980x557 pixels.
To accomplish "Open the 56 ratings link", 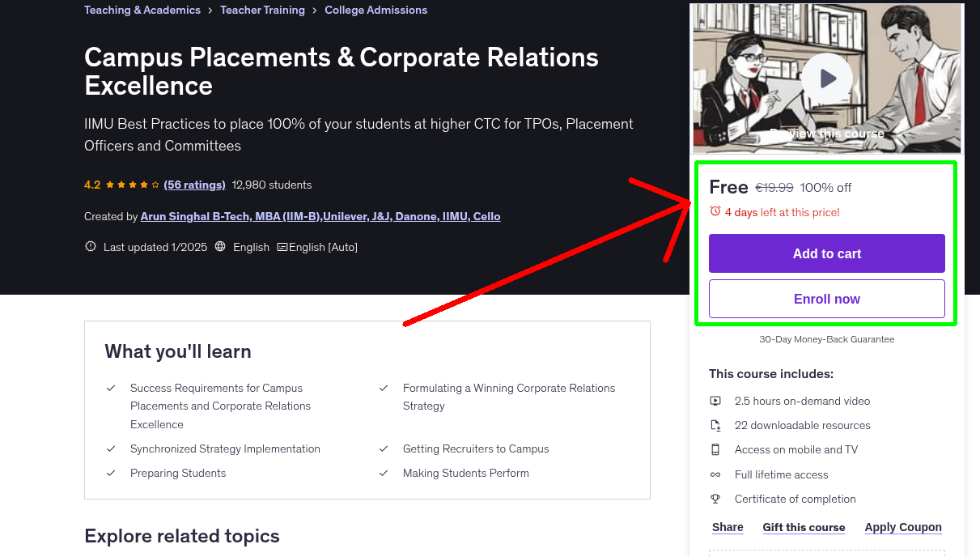I will (194, 184).
